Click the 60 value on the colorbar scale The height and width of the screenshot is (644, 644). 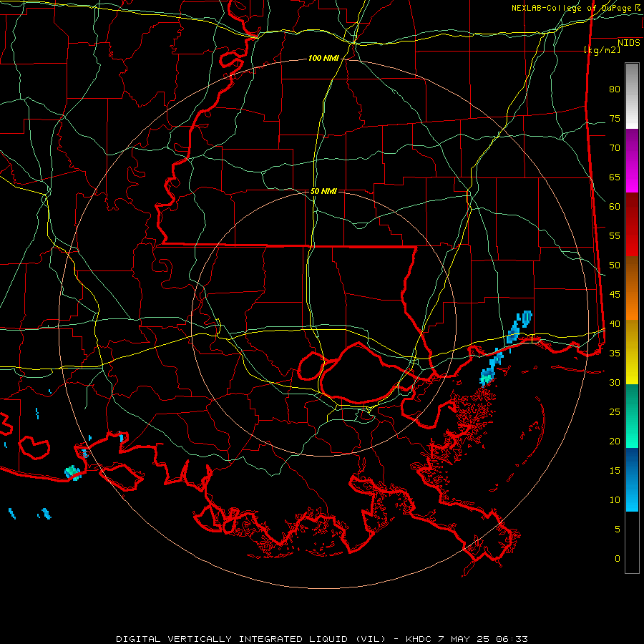(x=615, y=207)
